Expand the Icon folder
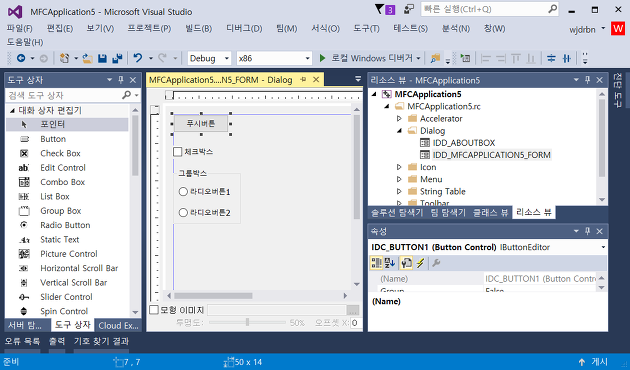Viewport: 630px width, 370px height. coord(399,167)
